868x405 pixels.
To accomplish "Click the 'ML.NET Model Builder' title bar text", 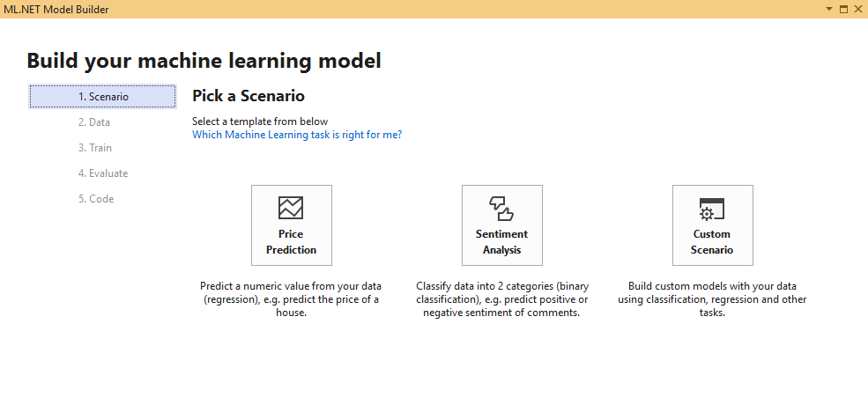I will 56,10.
